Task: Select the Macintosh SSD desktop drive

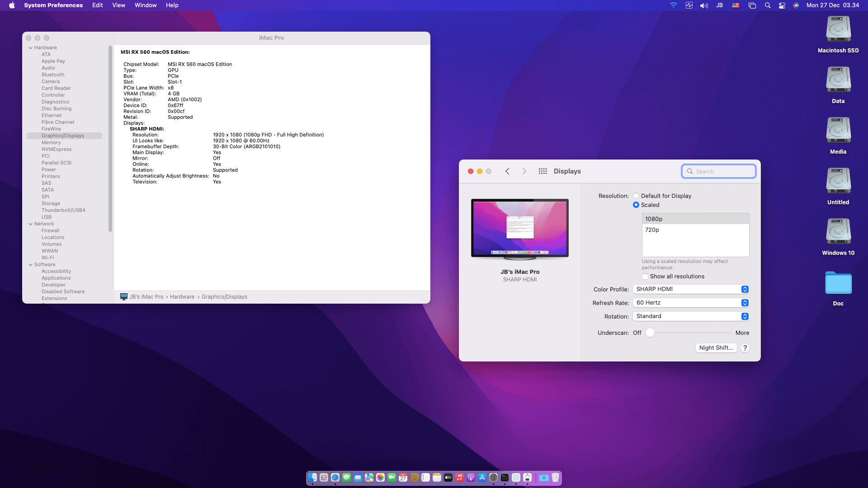Action: click(x=838, y=35)
